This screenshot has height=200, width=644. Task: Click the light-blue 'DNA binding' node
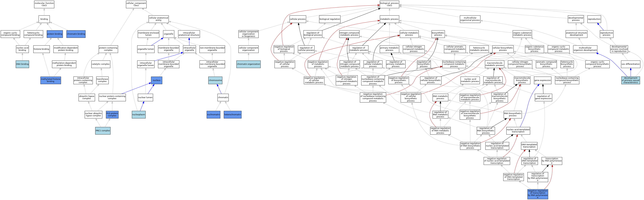tap(22, 64)
